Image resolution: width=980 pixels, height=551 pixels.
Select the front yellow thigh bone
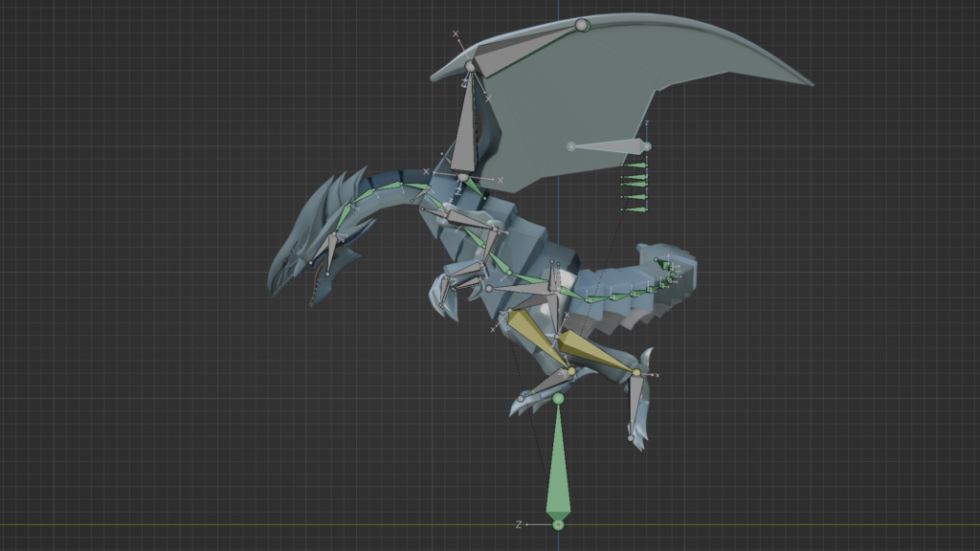536,340
